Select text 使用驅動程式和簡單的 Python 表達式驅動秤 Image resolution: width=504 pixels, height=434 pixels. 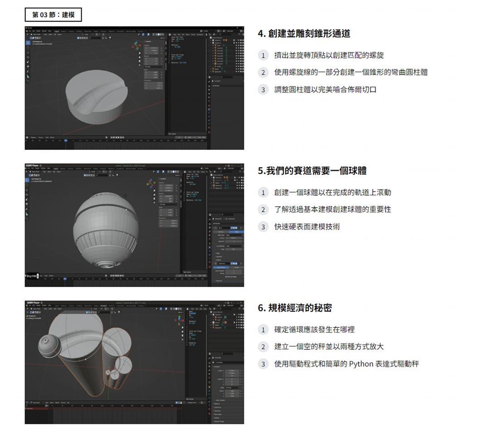point(346,364)
